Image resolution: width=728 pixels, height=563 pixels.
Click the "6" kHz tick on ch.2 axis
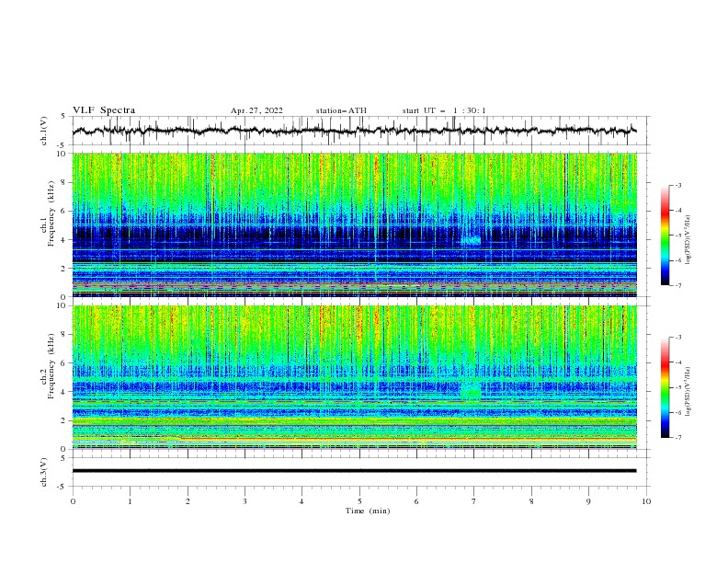(x=64, y=363)
